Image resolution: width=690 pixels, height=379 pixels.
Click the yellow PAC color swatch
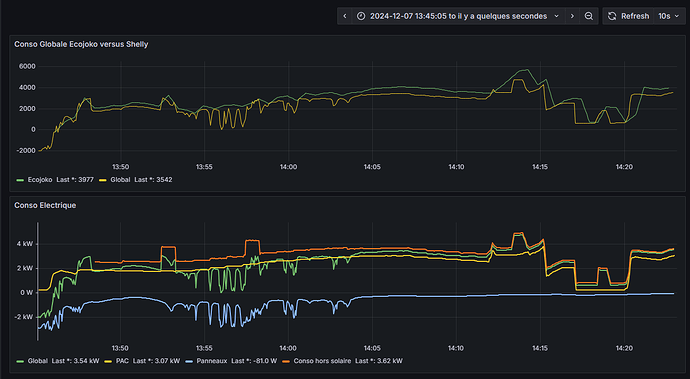click(x=108, y=361)
